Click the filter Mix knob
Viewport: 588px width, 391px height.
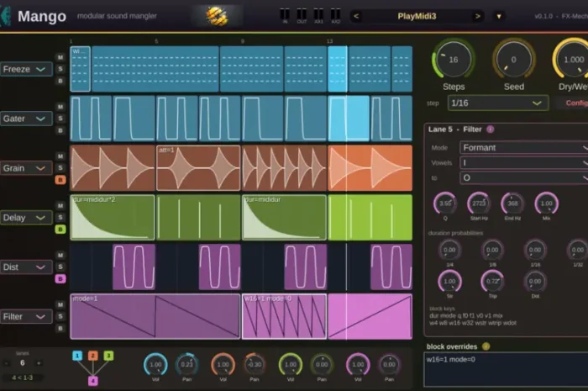pos(546,203)
